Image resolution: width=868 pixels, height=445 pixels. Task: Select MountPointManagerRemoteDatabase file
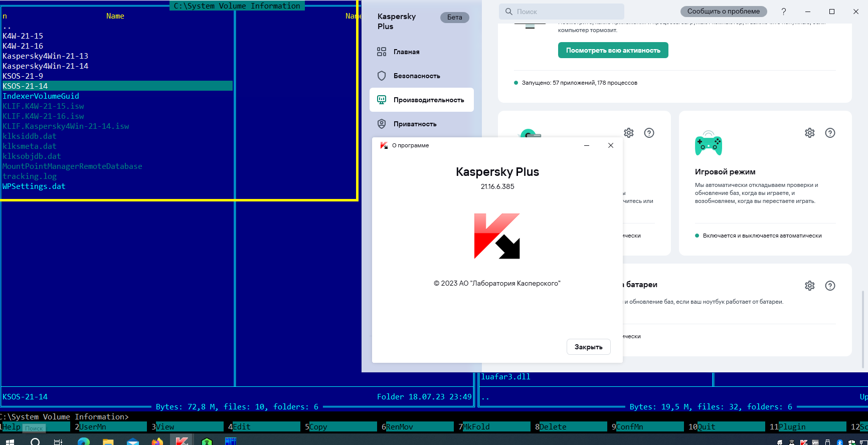click(x=72, y=166)
